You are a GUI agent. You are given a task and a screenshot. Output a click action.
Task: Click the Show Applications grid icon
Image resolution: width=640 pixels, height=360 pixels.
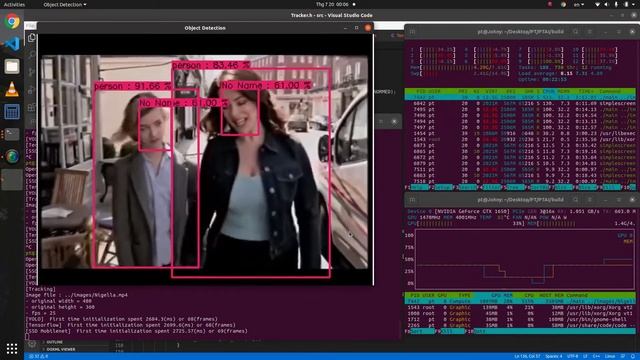click(x=12, y=348)
